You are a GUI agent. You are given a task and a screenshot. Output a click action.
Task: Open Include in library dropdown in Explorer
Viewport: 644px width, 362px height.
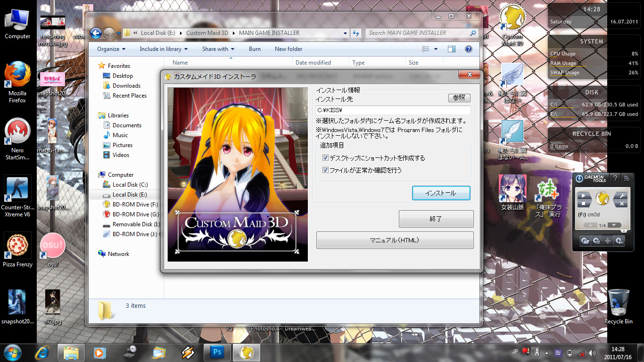(164, 49)
